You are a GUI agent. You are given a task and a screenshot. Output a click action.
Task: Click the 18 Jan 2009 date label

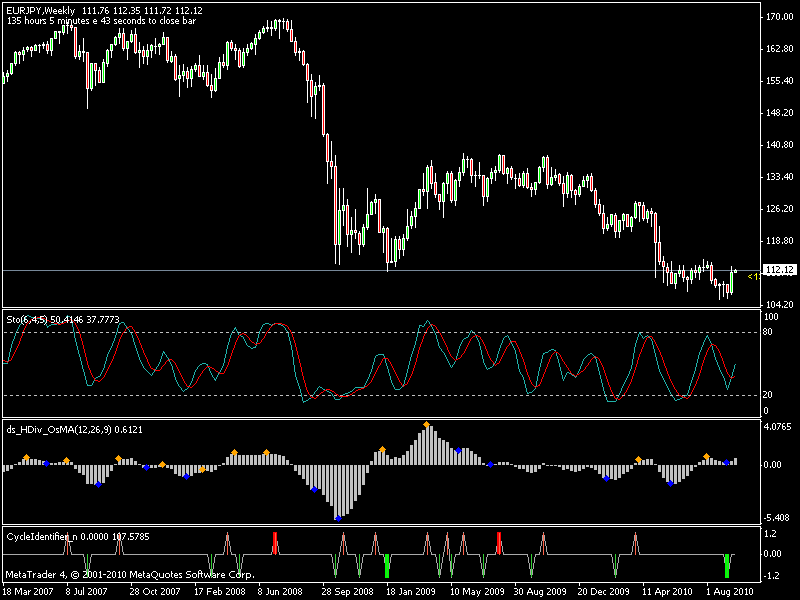[x=411, y=592]
